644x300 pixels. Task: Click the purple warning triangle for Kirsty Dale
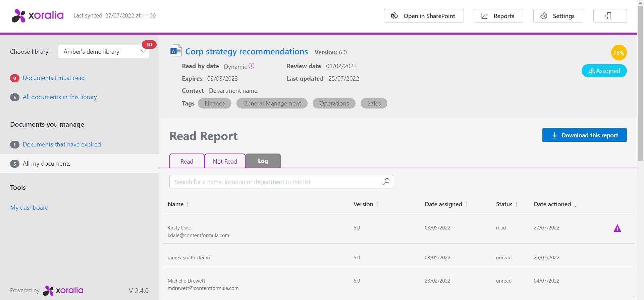617,228
